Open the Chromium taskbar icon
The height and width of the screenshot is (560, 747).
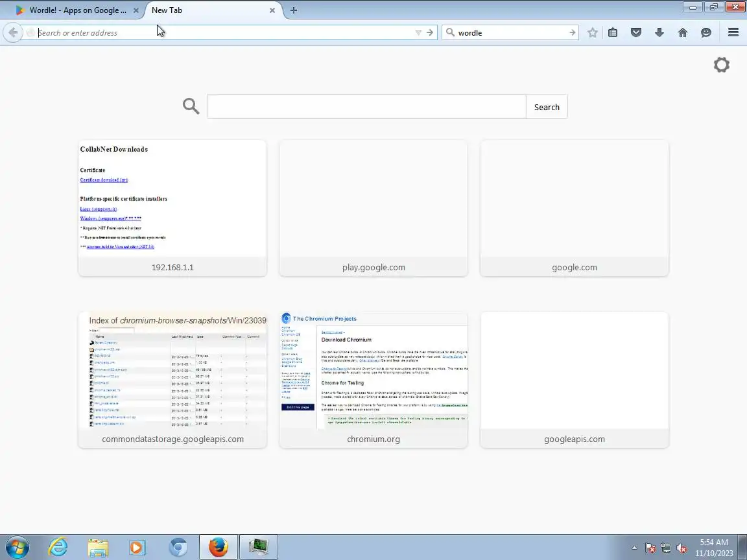click(x=178, y=547)
